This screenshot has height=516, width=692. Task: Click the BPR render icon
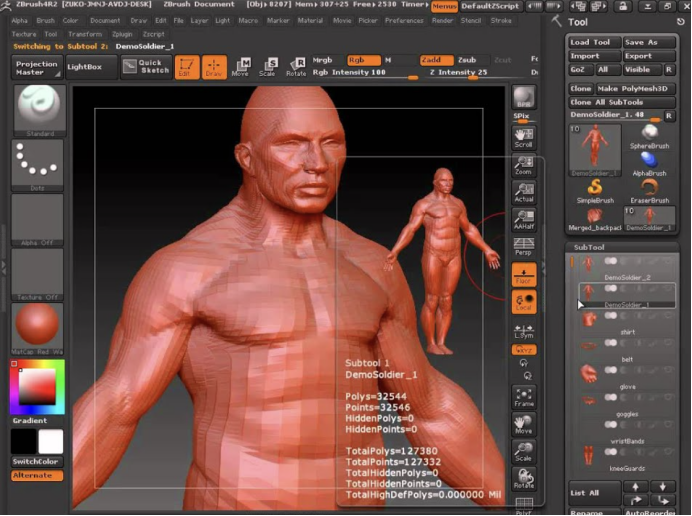click(x=524, y=97)
